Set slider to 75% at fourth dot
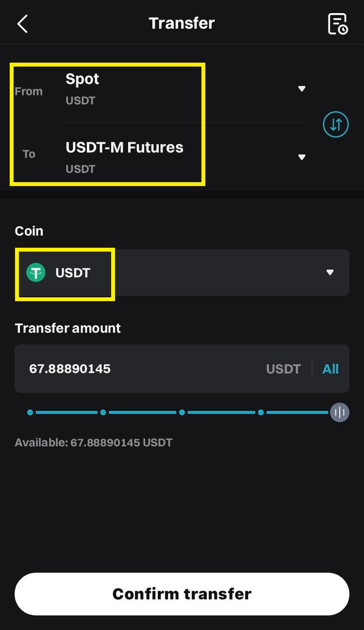The image size is (364, 630). (261, 412)
